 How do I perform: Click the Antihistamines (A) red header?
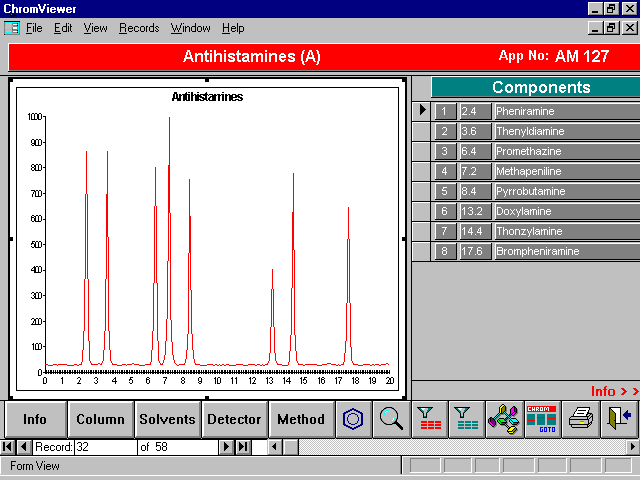[251, 56]
